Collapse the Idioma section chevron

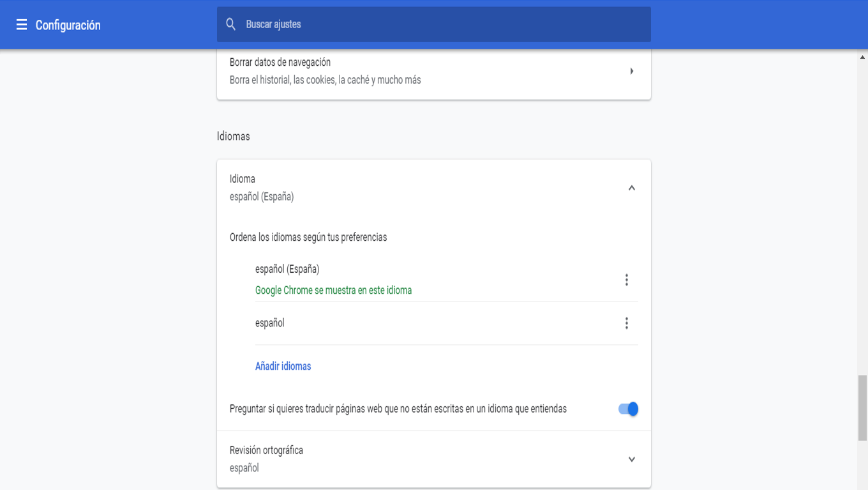pyautogui.click(x=631, y=188)
